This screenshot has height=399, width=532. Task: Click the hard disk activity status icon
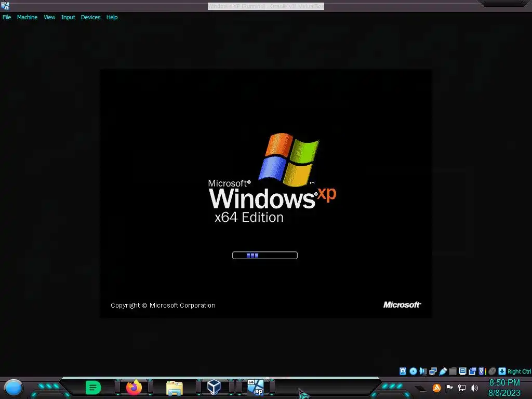(403, 371)
